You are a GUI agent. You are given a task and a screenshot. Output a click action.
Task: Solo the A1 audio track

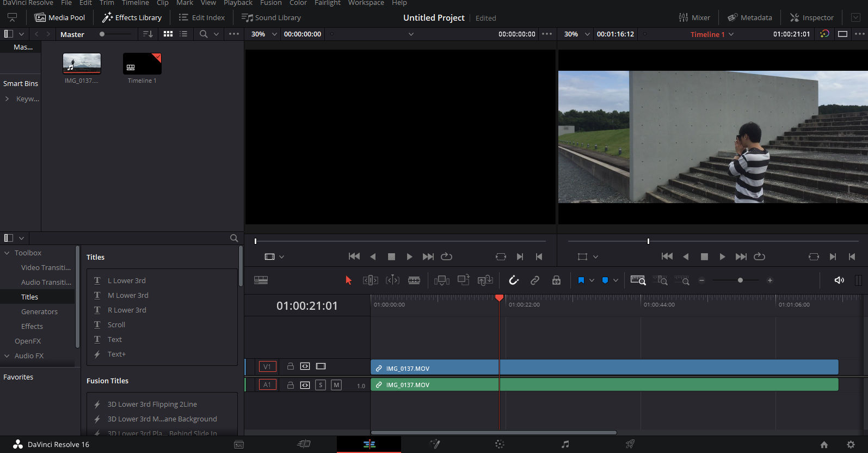coord(321,385)
